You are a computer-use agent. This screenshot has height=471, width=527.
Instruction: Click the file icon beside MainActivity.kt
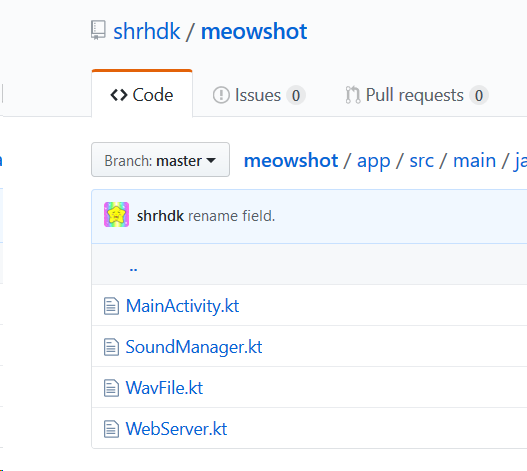pyautogui.click(x=111, y=306)
